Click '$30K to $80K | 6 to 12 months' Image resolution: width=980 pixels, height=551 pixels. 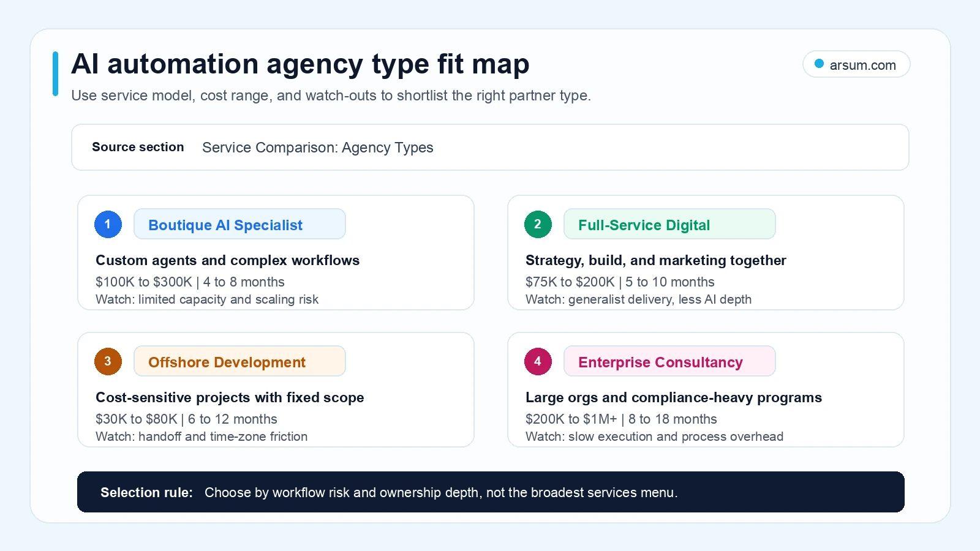(x=186, y=419)
